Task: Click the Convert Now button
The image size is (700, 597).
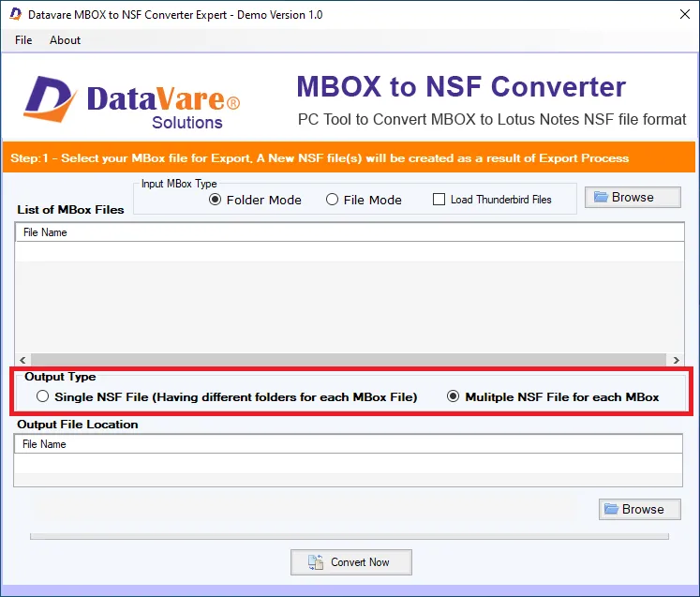Action: [350, 562]
